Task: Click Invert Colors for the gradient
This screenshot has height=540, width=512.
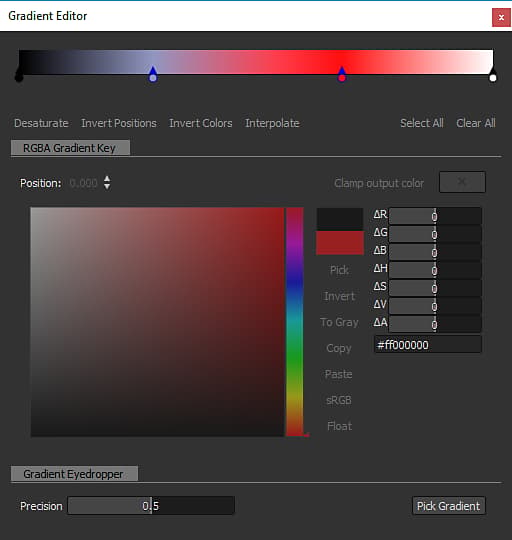Action: point(201,123)
